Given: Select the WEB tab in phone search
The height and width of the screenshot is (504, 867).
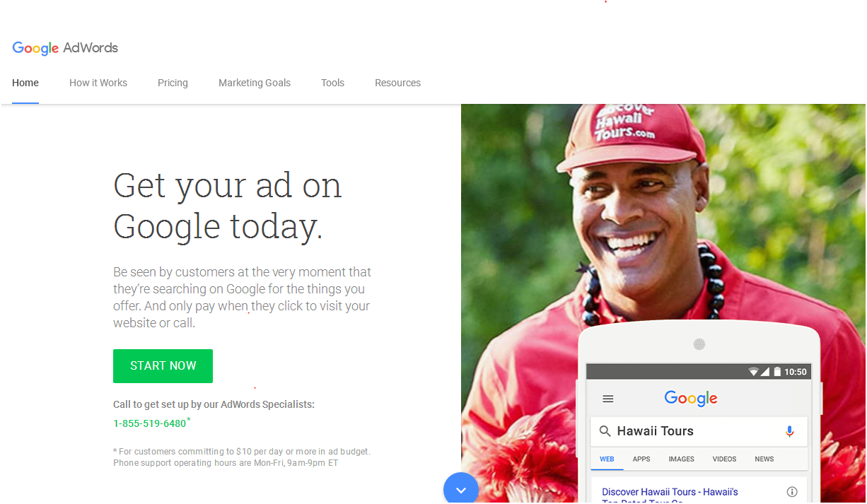Looking at the screenshot, I should click(607, 459).
